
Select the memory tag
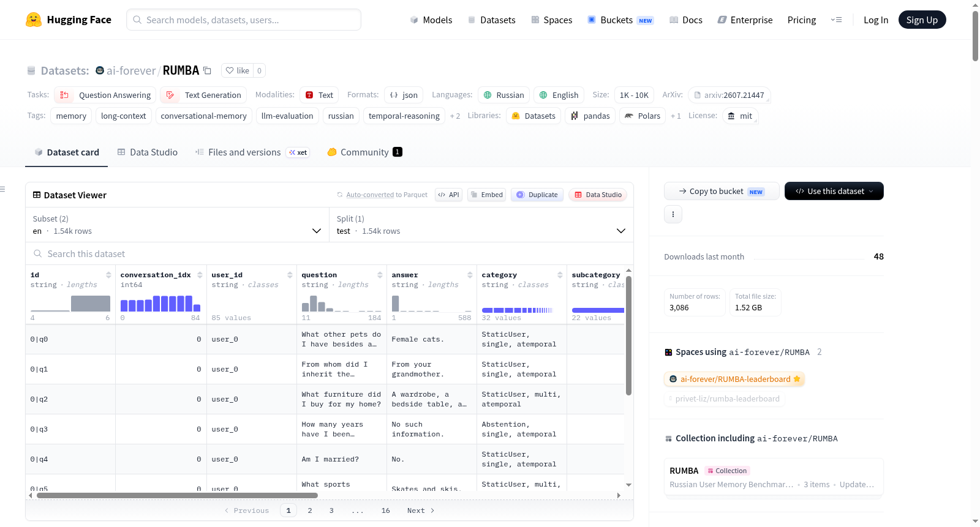pos(71,116)
